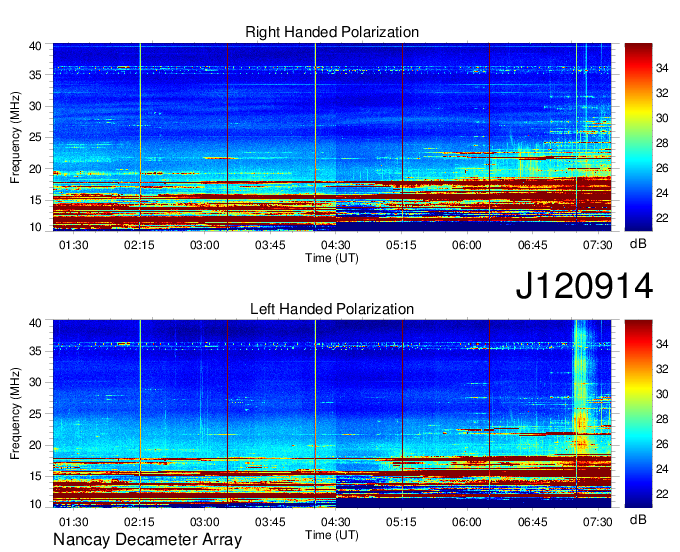Click the 'J120914' label

click(584, 286)
